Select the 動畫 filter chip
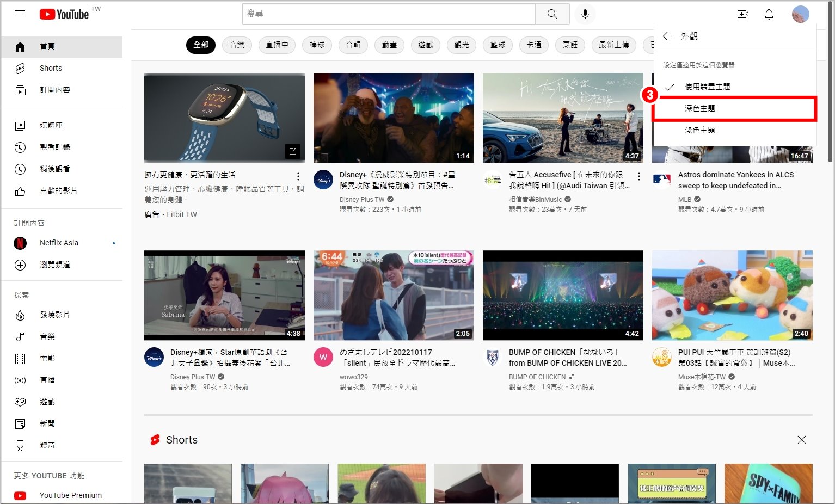 (x=389, y=45)
